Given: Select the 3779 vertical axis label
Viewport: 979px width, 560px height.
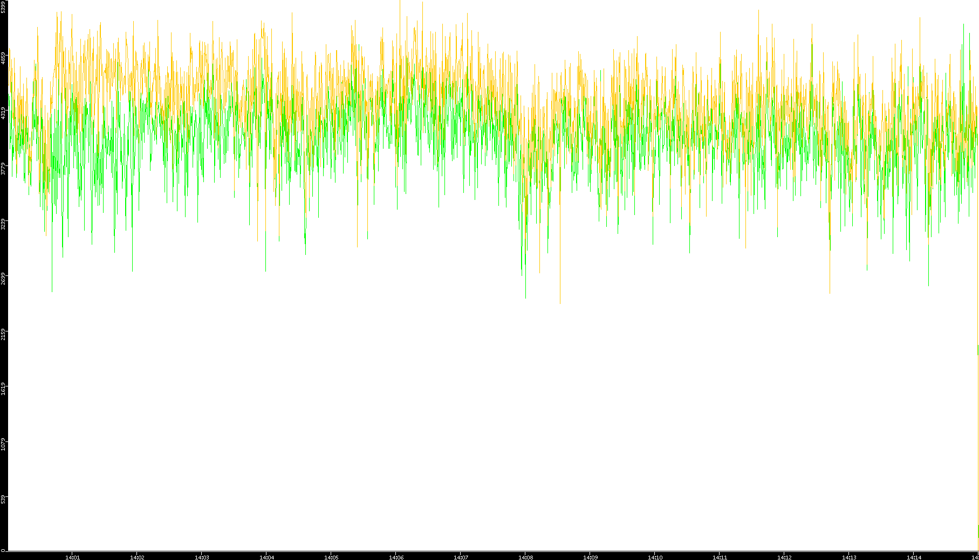Looking at the screenshot, I should click(x=3, y=169).
